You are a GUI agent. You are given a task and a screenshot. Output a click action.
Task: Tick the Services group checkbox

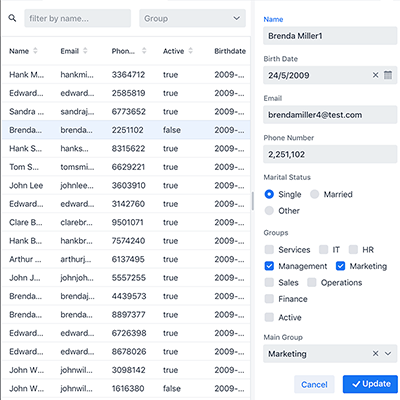269,250
